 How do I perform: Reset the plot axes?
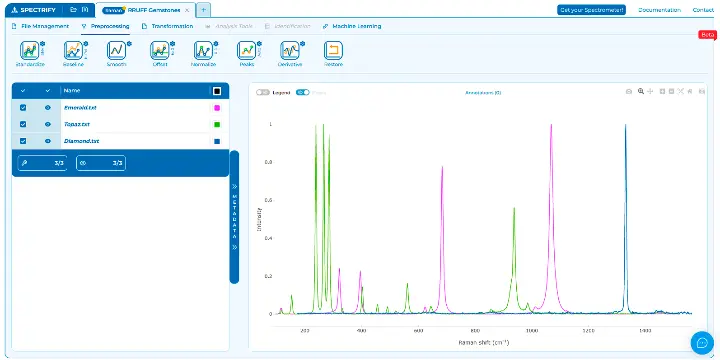pos(690,92)
